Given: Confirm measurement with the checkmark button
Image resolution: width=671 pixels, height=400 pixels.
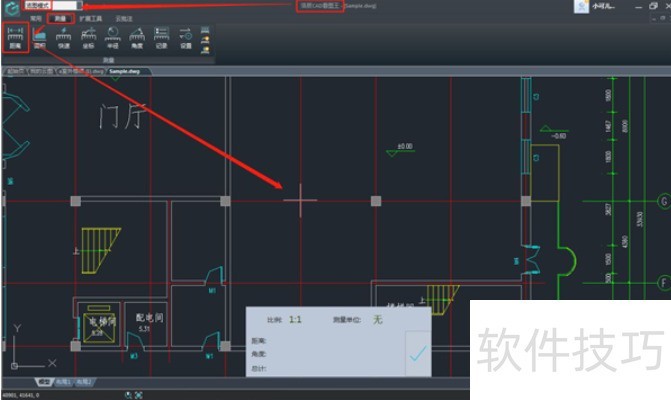Looking at the screenshot, I should [x=418, y=353].
